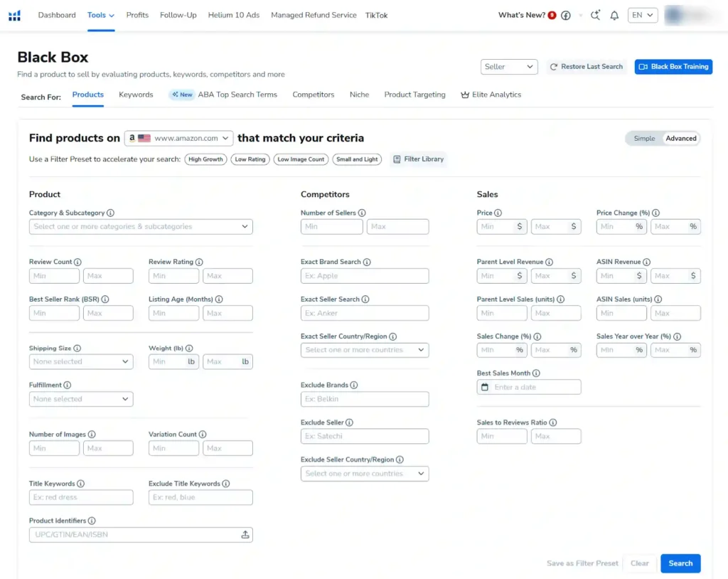Viewport: 728px width, 579px height.
Task: Click the Facebook icon in header
Action: tap(566, 16)
